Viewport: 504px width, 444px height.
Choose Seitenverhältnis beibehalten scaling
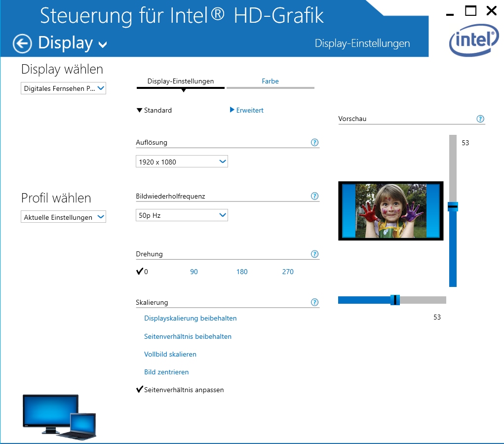tap(188, 337)
